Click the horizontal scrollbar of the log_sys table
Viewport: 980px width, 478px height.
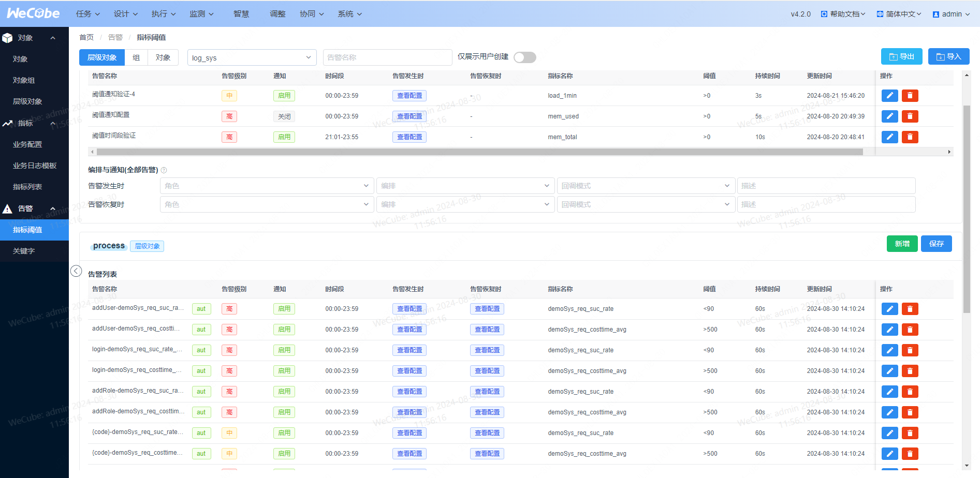[479, 152]
